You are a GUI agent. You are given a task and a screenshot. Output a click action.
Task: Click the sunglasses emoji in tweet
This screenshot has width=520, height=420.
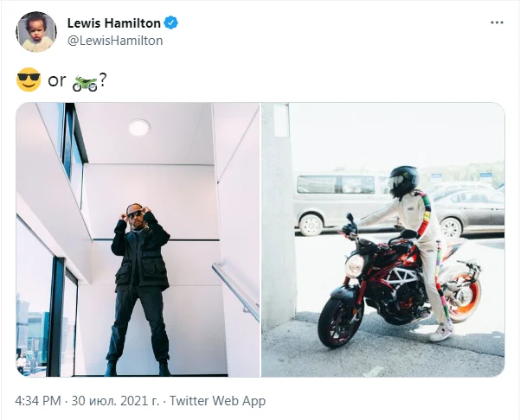29,80
